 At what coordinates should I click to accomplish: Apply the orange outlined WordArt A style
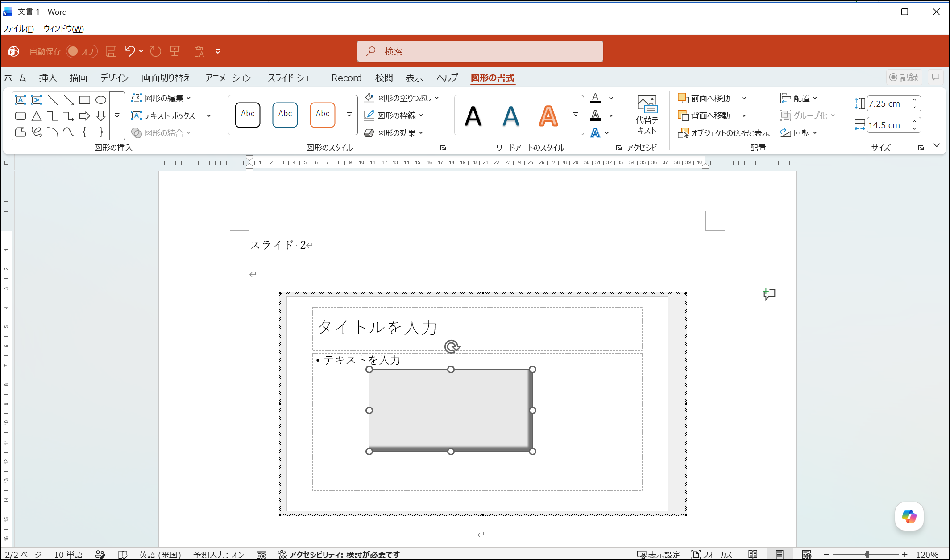548,116
